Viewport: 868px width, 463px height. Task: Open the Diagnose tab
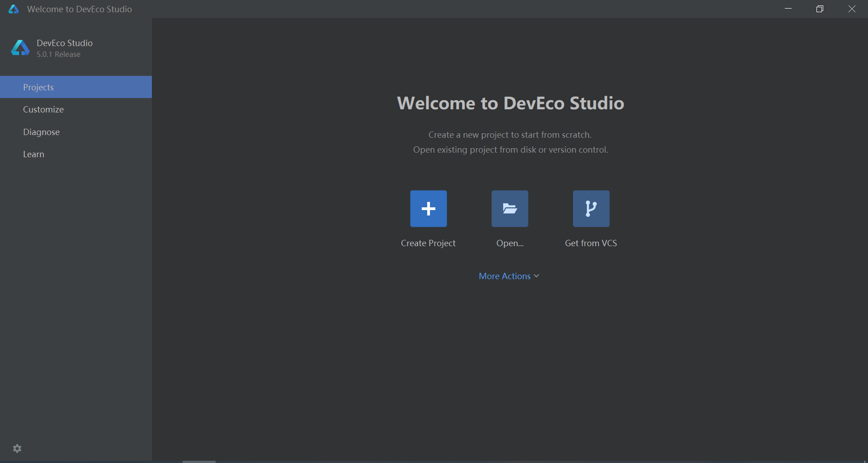click(76, 132)
